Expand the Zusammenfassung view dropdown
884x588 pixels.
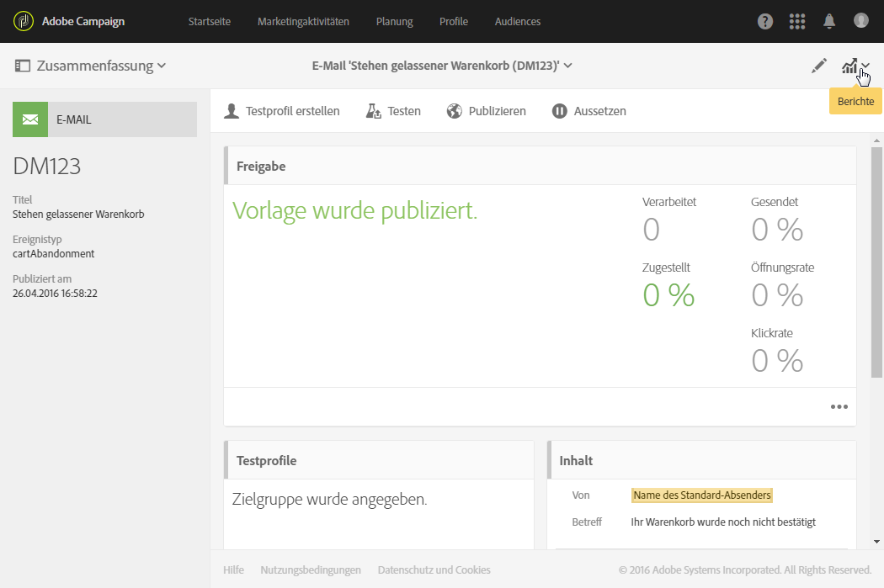(x=91, y=66)
